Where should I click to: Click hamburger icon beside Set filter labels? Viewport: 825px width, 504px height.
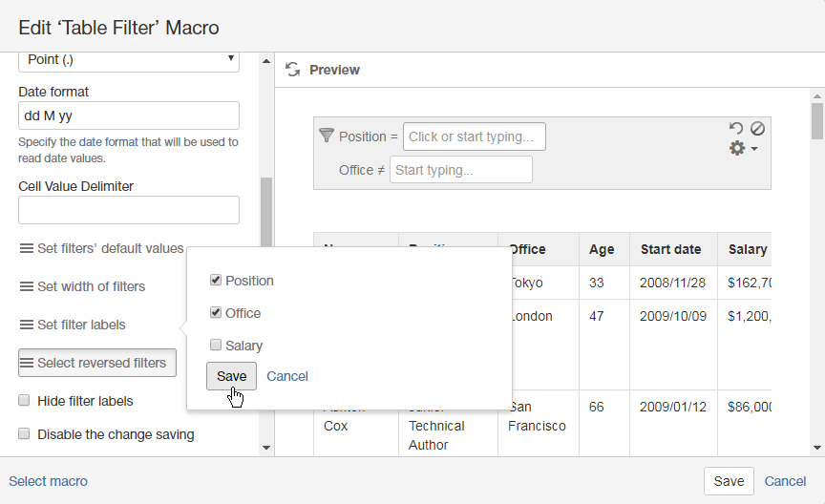[x=27, y=325]
